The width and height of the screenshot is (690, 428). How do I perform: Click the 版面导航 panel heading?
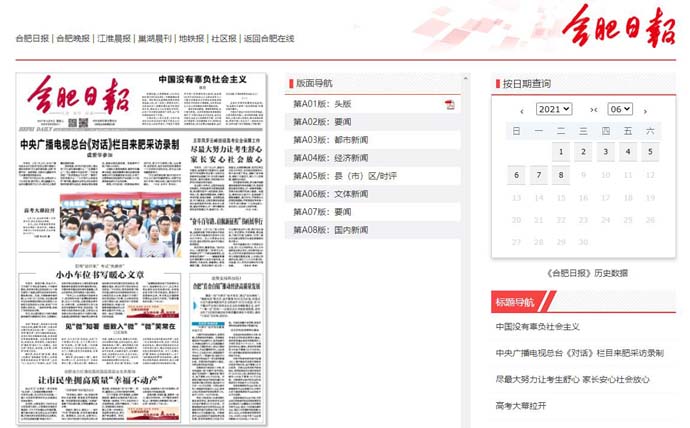coord(314,83)
